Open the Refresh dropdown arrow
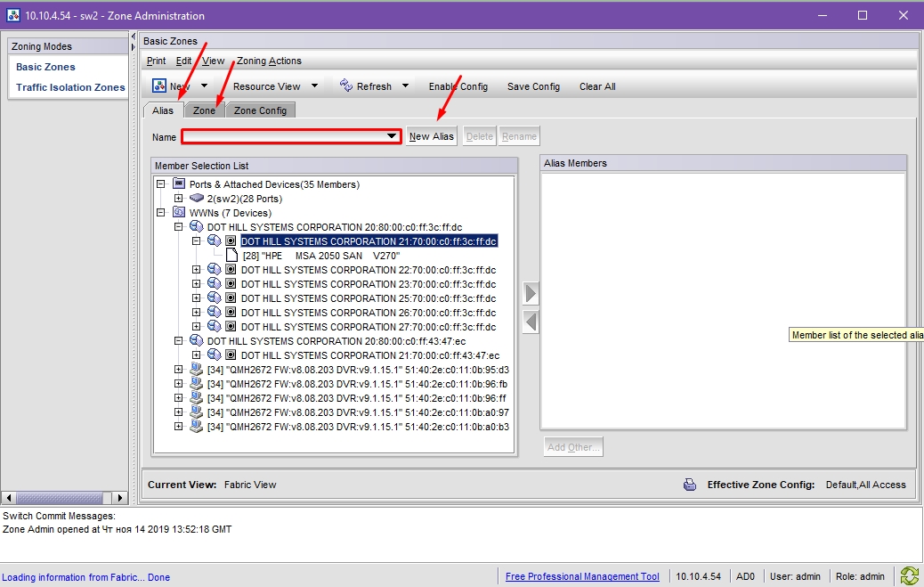The image size is (924, 587). [405, 86]
